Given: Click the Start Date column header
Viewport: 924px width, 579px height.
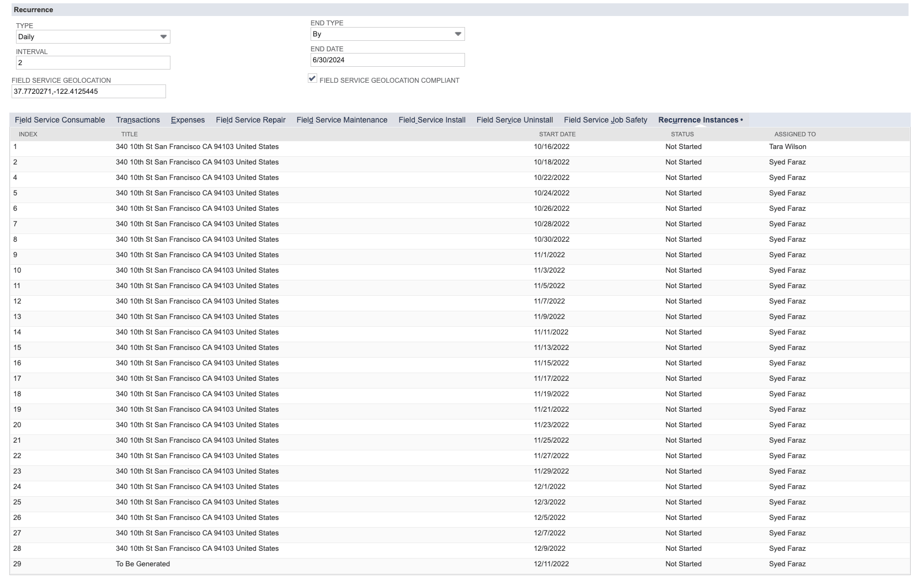Looking at the screenshot, I should click(557, 134).
